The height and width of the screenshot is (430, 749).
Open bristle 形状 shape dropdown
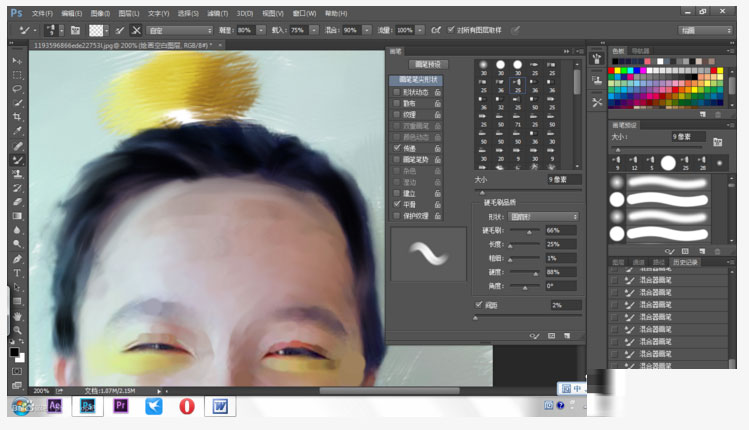pyautogui.click(x=543, y=217)
